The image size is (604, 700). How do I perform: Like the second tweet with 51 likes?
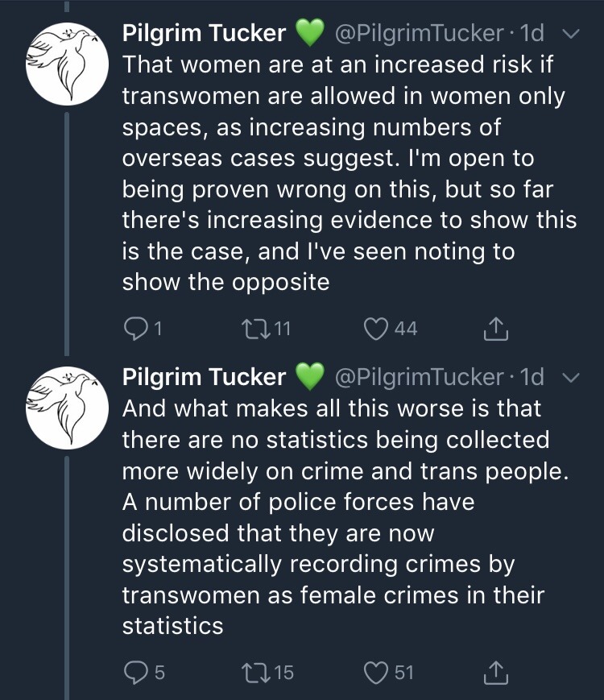coord(377,672)
